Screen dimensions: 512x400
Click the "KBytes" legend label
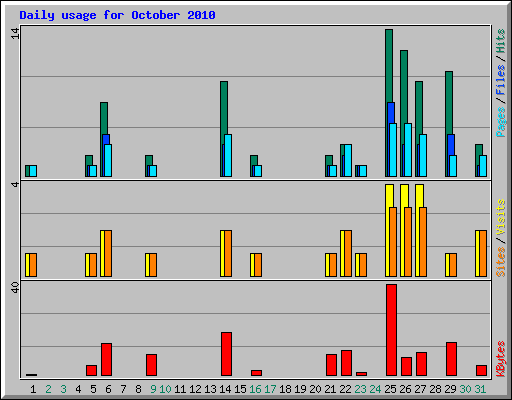pos(500,359)
